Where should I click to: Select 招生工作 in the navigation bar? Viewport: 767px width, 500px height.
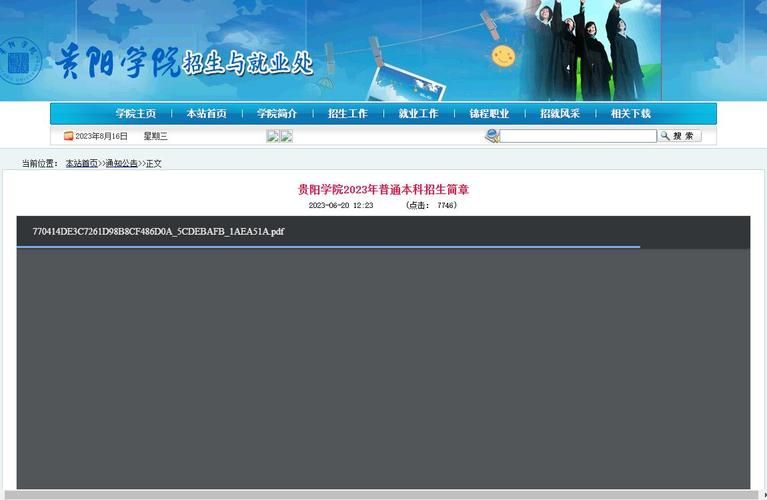click(x=348, y=114)
